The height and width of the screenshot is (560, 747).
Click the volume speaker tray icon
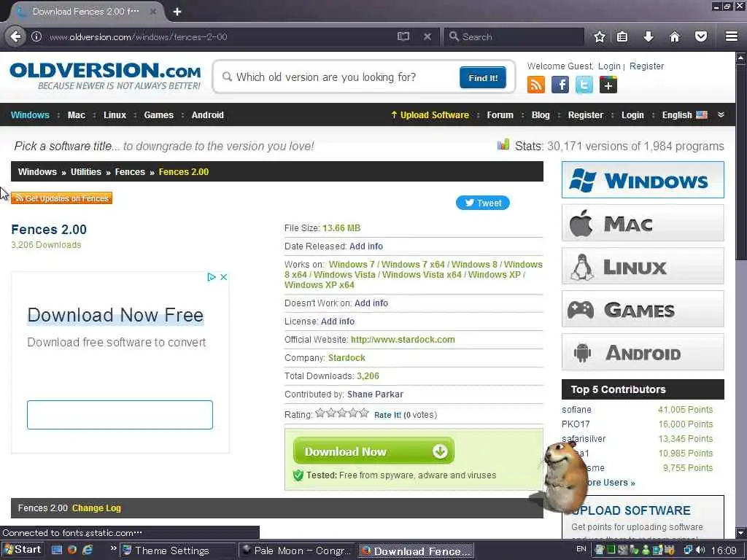(x=700, y=550)
